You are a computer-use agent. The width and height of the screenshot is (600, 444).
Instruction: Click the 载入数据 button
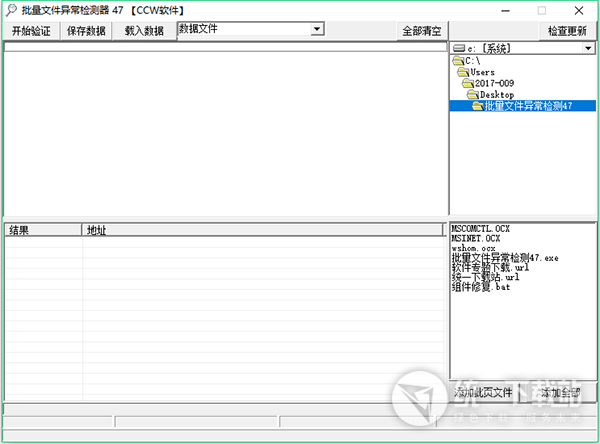coord(144,31)
